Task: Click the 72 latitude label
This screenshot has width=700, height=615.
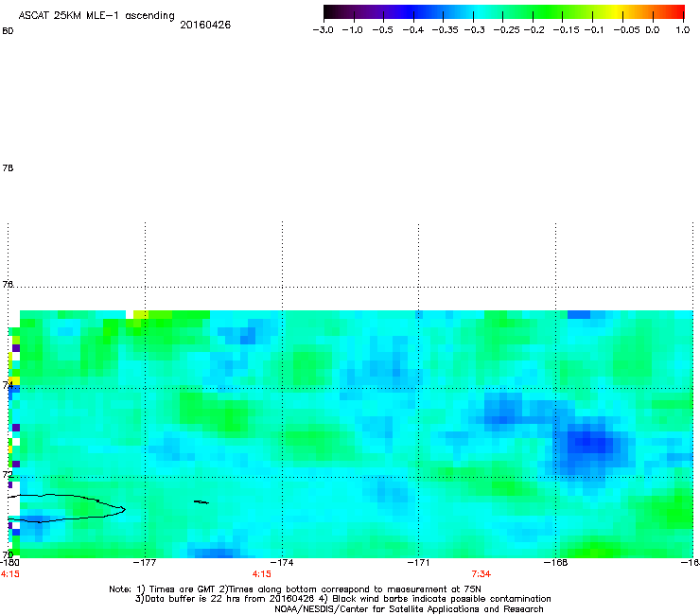Action: [x=8, y=474]
